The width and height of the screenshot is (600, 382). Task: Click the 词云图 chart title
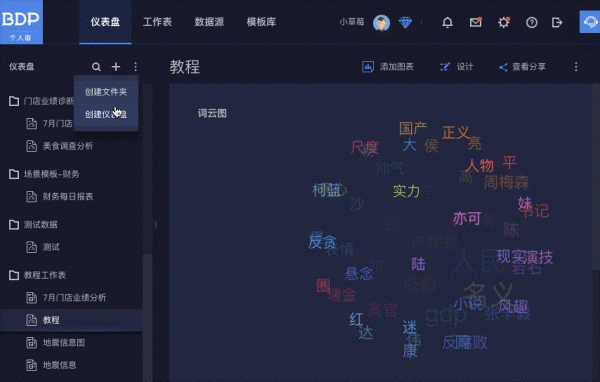(212, 113)
